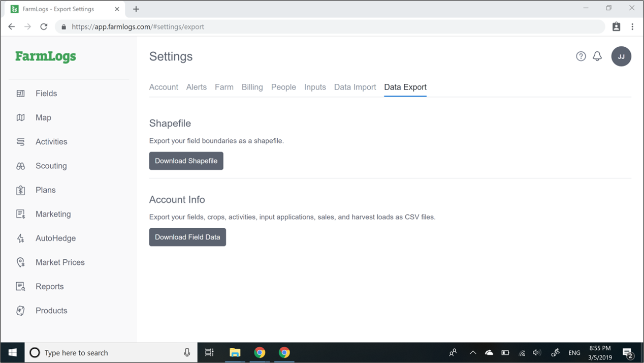The height and width of the screenshot is (363, 644).
Task: Open the volume control
Action: 537,353
